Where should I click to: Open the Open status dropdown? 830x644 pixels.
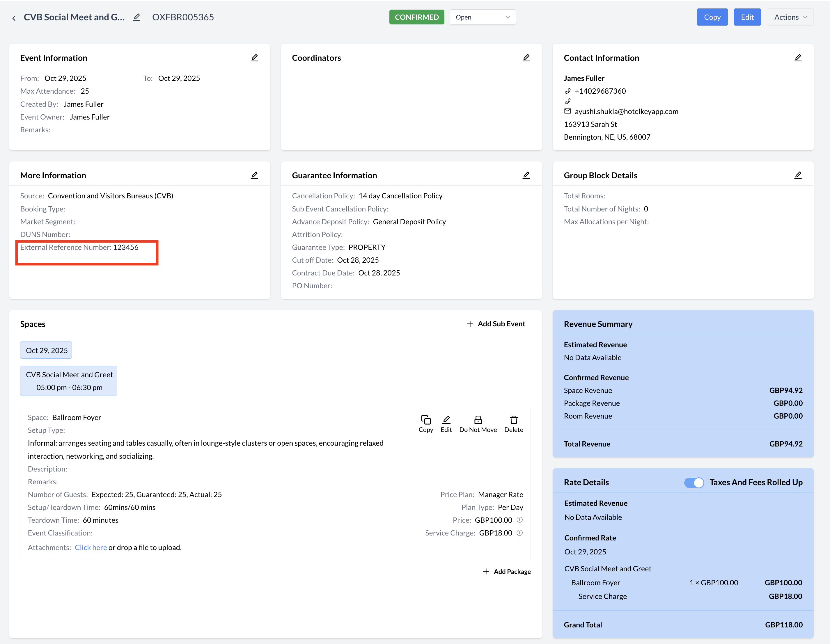[482, 17]
